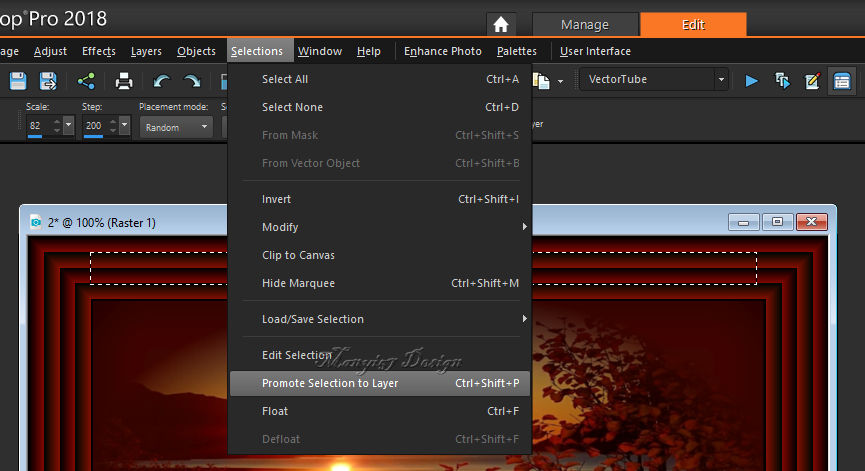Open the Window menu
This screenshot has height=471, width=865.
[x=320, y=51]
